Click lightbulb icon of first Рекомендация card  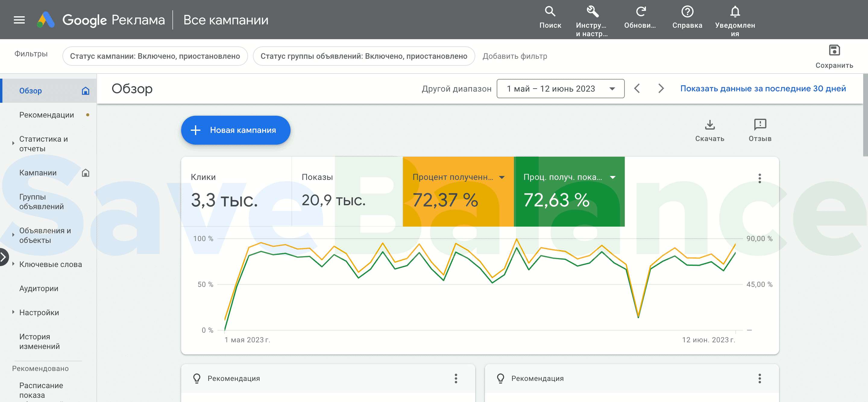tap(197, 378)
